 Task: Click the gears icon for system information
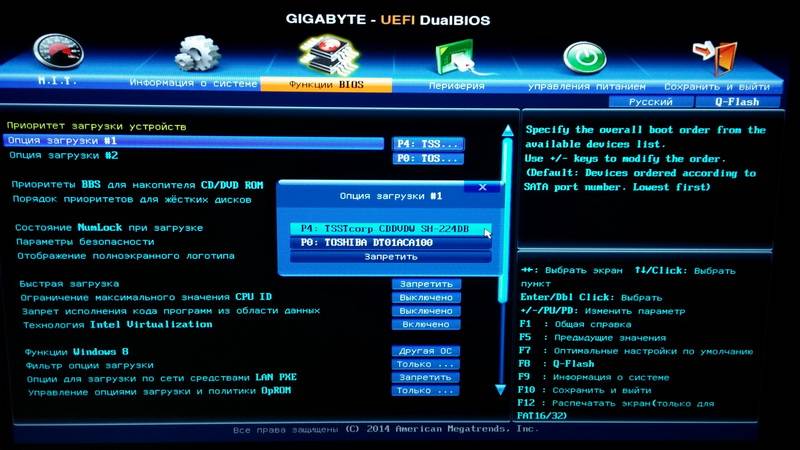tap(198, 54)
